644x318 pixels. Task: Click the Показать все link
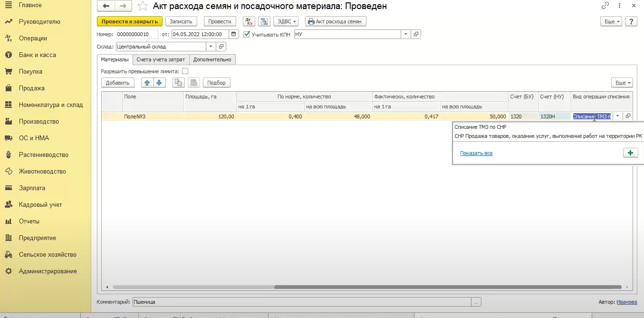(476, 153)
